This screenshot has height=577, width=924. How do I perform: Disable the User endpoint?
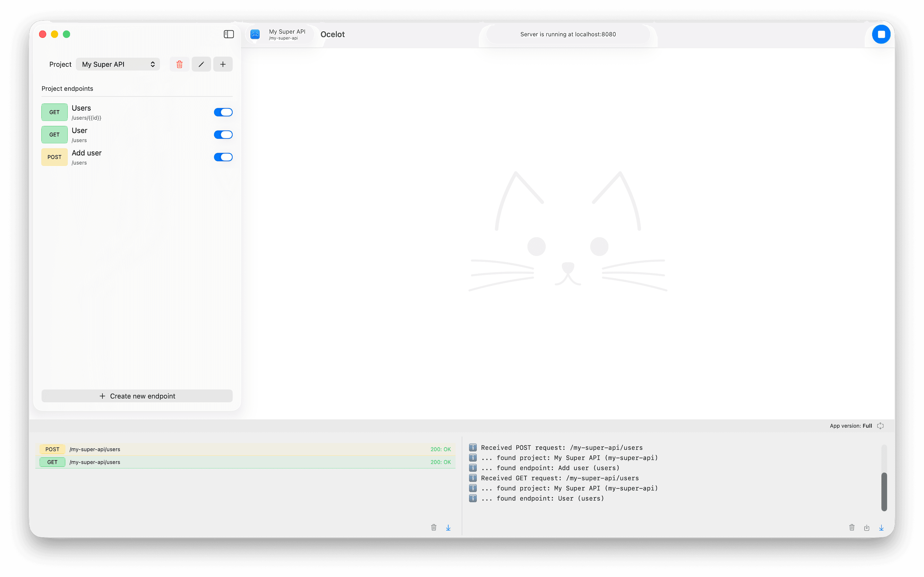coord(223,134)
